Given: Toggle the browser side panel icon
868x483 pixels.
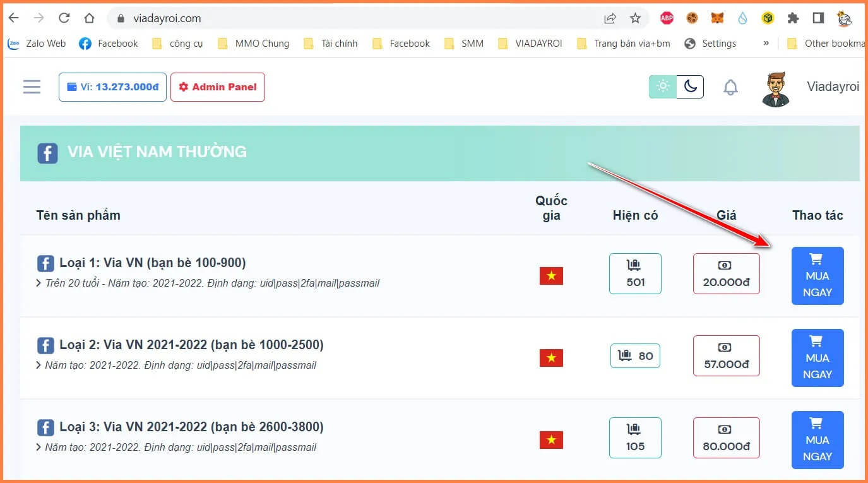Looking at the screenshot, I should coord(818,18).
